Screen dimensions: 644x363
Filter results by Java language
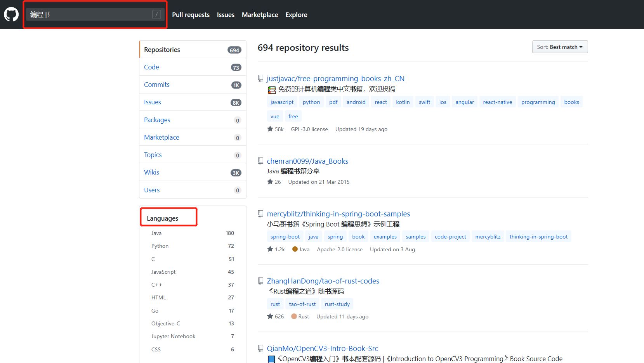(x=193, y=233)
